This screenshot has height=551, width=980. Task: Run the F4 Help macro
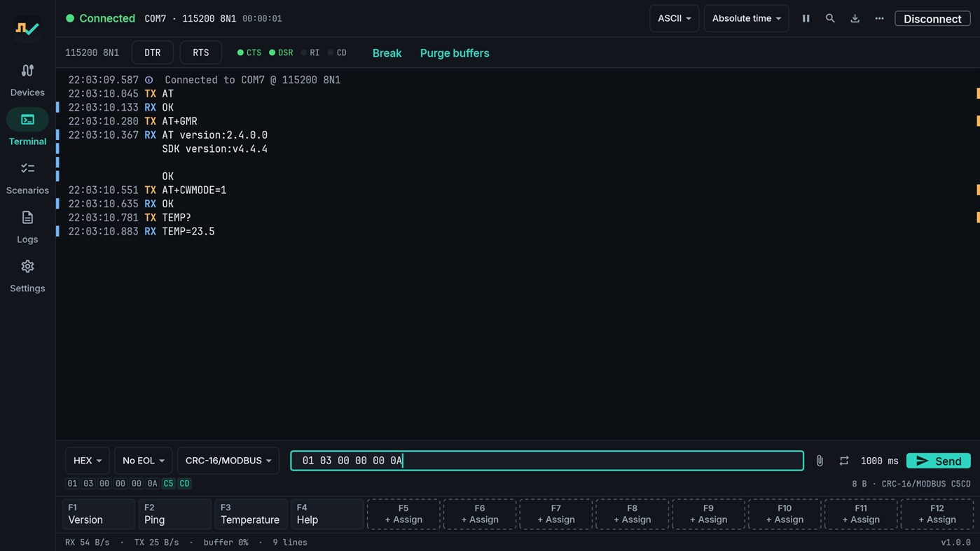[x=327, y=514]
